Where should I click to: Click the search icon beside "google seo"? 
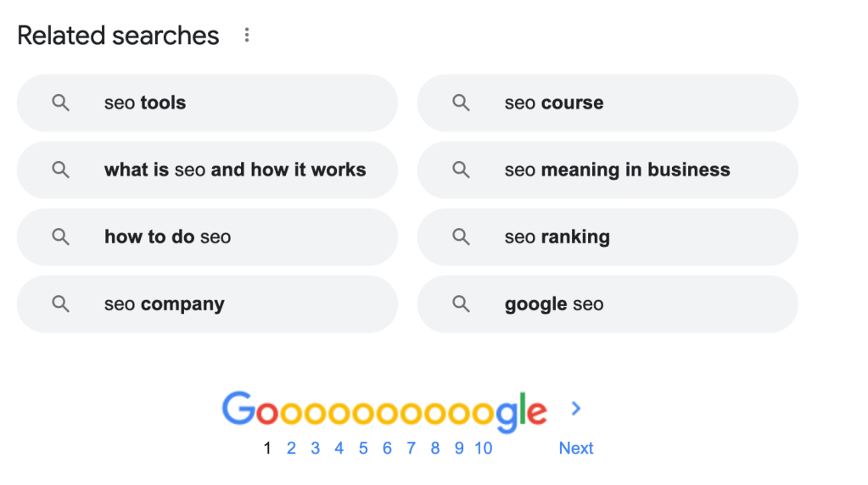pyautogui.click(x=461, y=304)
